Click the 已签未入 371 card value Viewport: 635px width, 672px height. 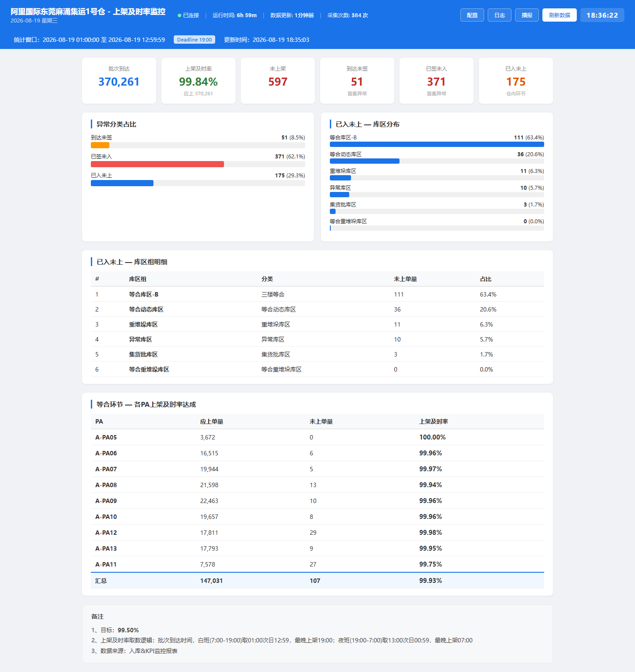click(437, 82)
